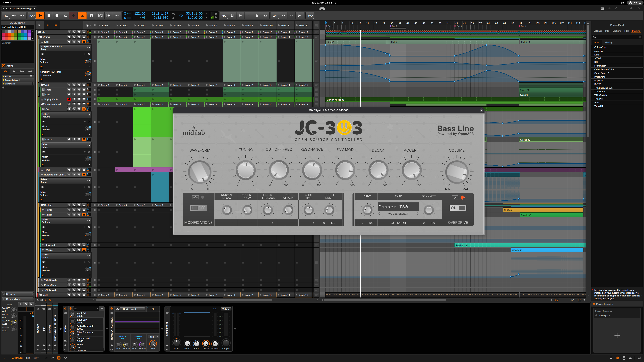Open the EDIT menu
This screenshot has height=362, width=644.
275,15
